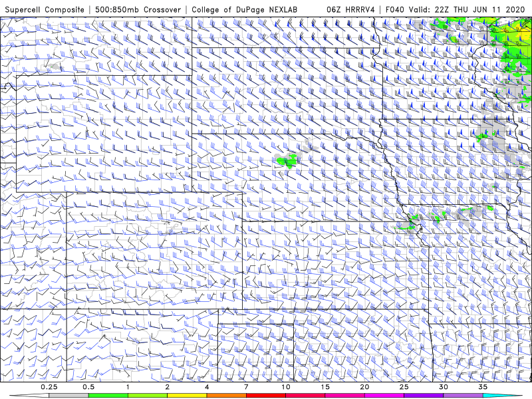Click the "20" colorbar label

click(x=364, y=387)
